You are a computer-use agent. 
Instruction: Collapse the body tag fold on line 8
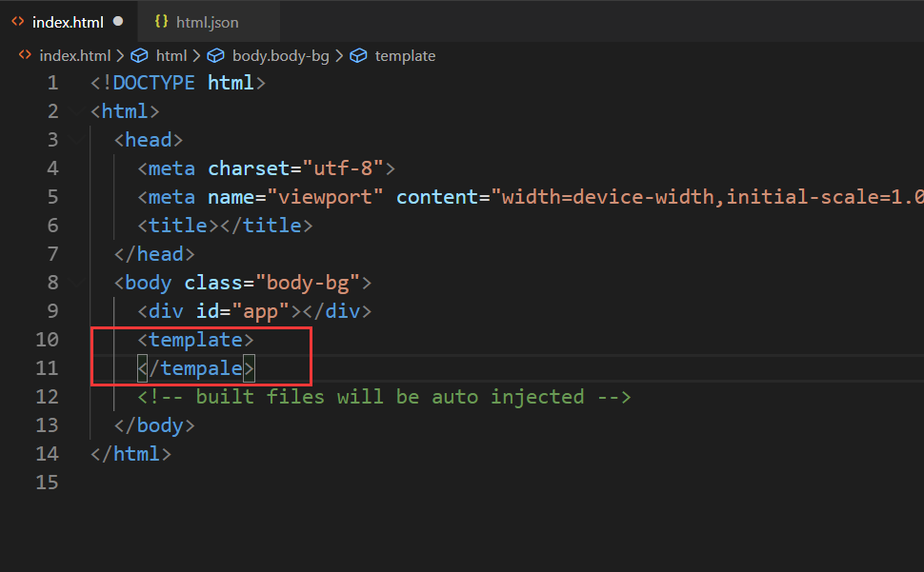click(x=75, y=283)
